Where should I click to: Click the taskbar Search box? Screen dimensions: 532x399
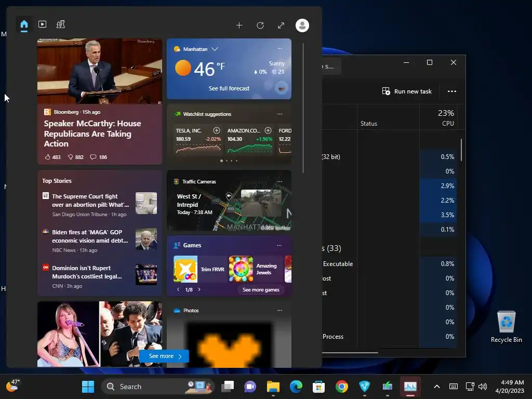[x=158, y=387]
